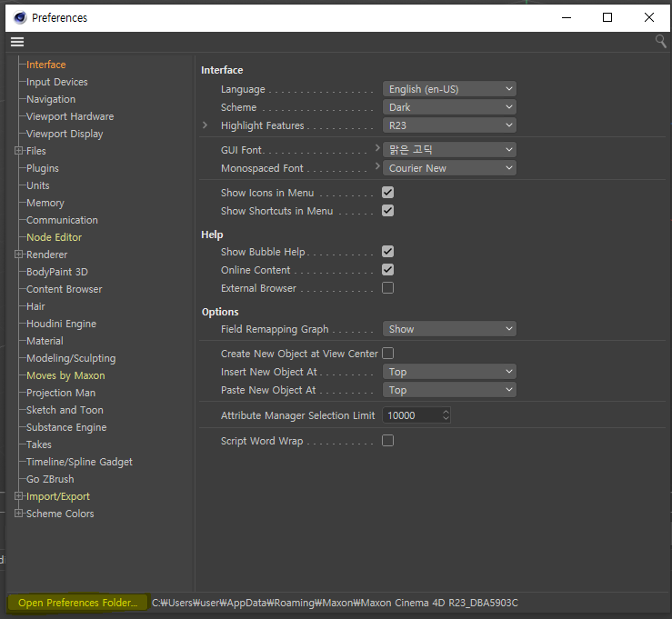Toggle Show Icons in Menu checkbox
This screenshot has height=619, width=672.
[388, 193]
